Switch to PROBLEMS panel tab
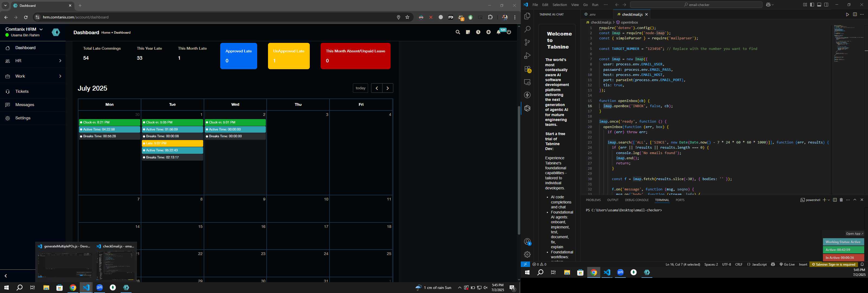Screen dimensions: 868x293 (x=593, y=200)
